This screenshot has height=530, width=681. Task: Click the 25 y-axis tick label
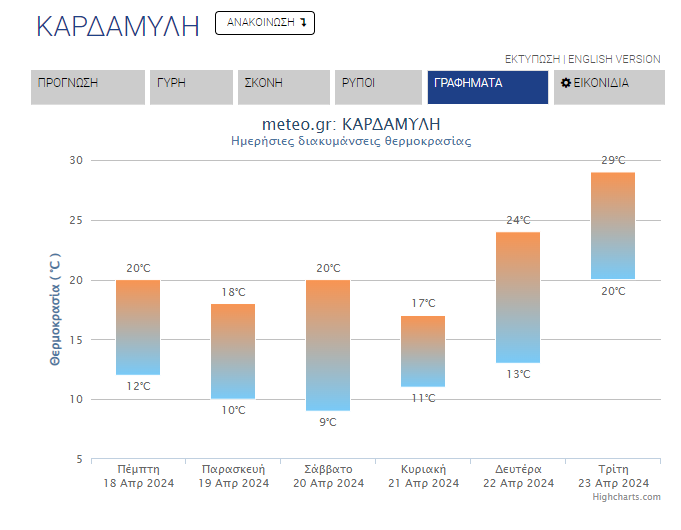coord(76,220)
